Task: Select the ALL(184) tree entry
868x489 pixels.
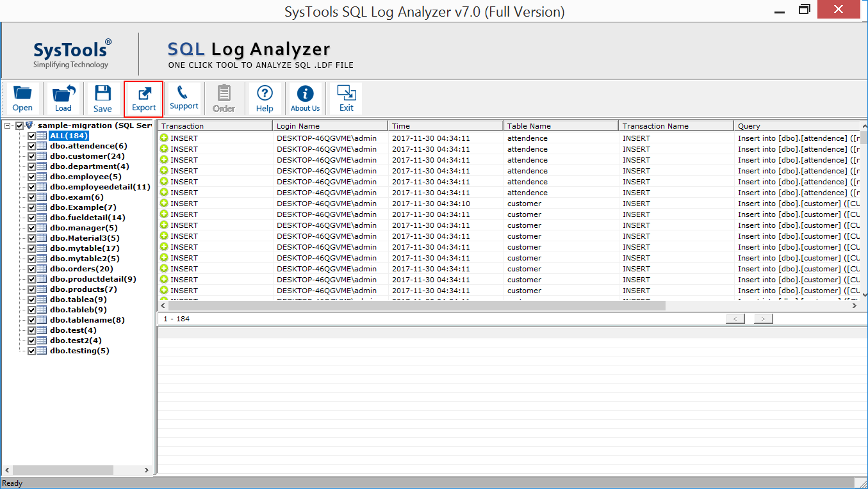Action: 69,135
